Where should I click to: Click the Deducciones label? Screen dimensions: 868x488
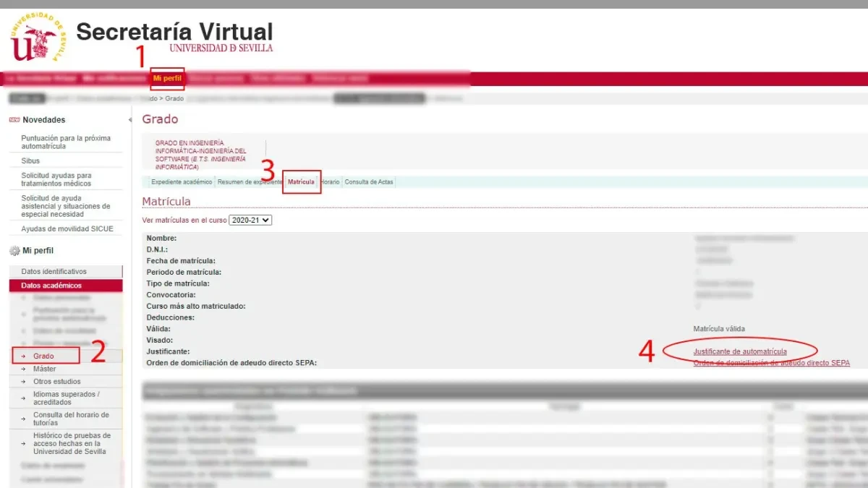[171, 317]
